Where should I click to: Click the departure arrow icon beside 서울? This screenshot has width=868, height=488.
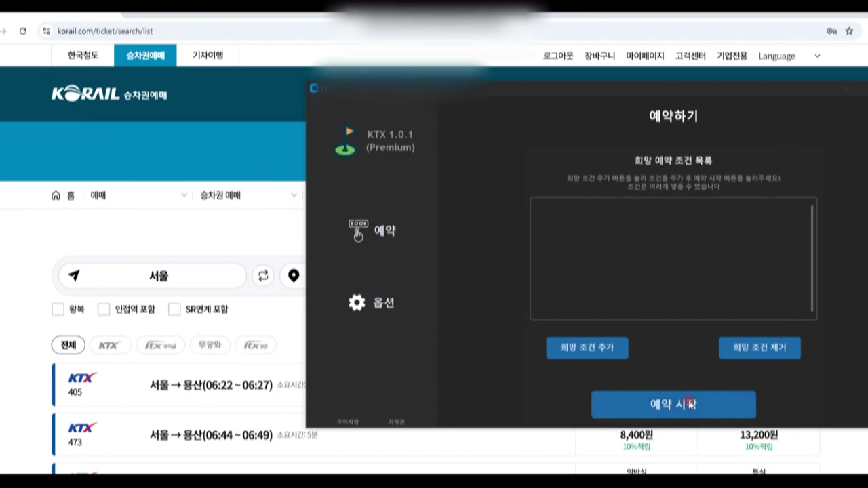(x=74, y=276)
